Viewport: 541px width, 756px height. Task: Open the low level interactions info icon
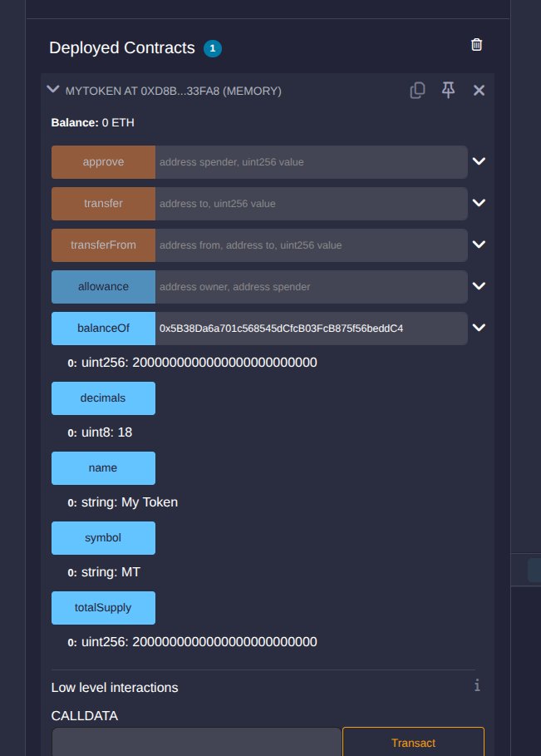click(x=477, y=685)
